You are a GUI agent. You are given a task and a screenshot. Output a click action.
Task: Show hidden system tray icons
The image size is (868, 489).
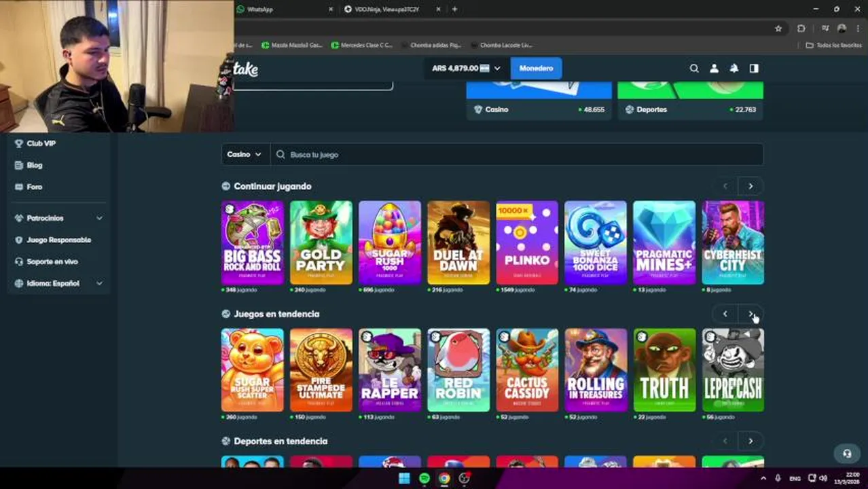click(763, 479)
